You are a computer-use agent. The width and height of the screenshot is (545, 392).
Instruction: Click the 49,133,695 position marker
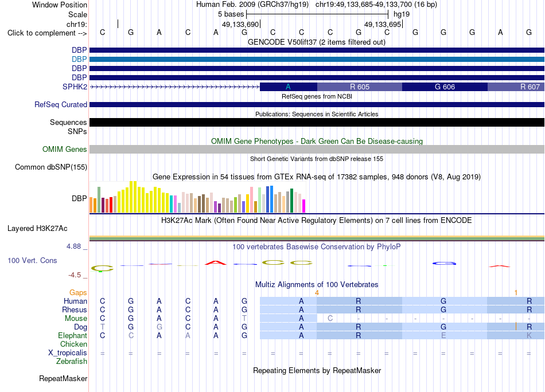tap(383, 24)
